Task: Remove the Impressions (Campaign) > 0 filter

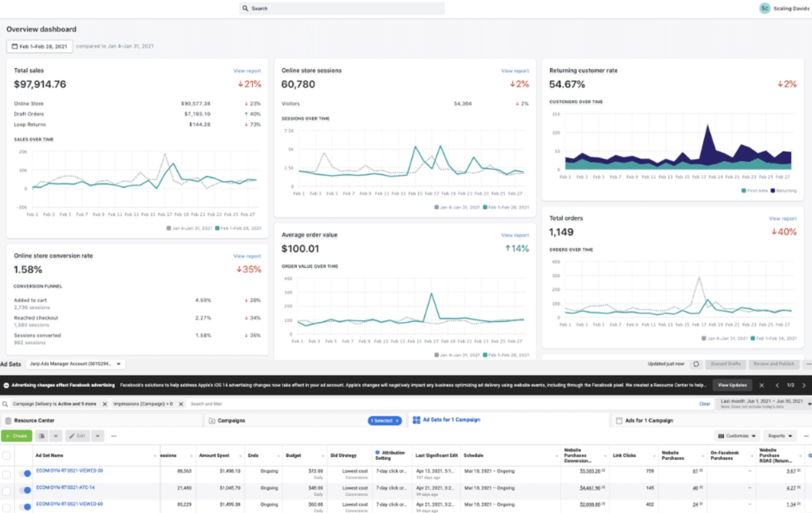Action: click(181, 404)
